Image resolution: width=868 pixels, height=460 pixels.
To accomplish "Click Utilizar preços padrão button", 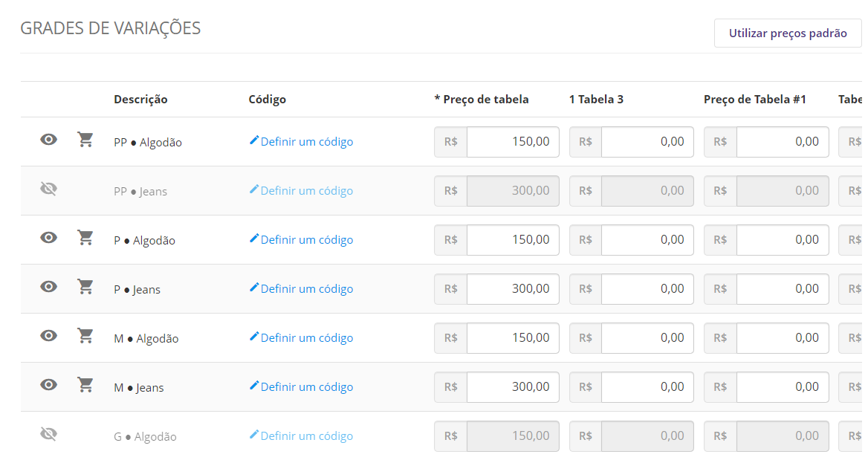I will click(788, 33).
